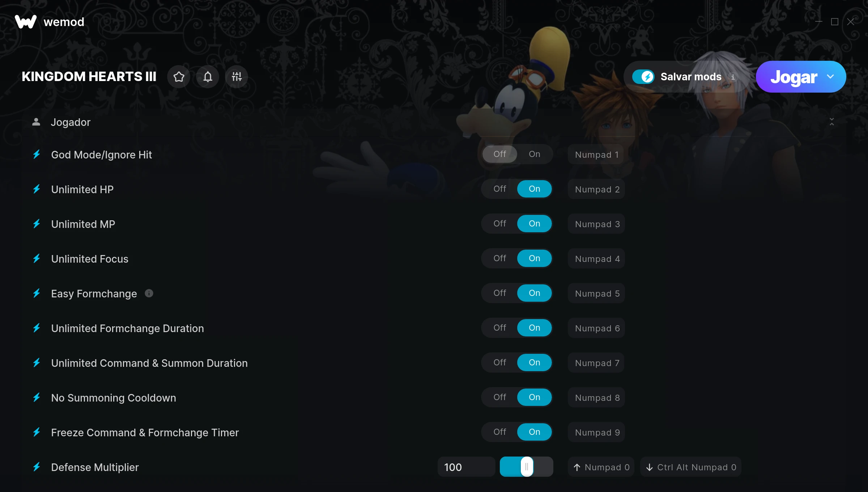Turn off Unlimited HP
868x492 pixels.
tap(499, 189)
